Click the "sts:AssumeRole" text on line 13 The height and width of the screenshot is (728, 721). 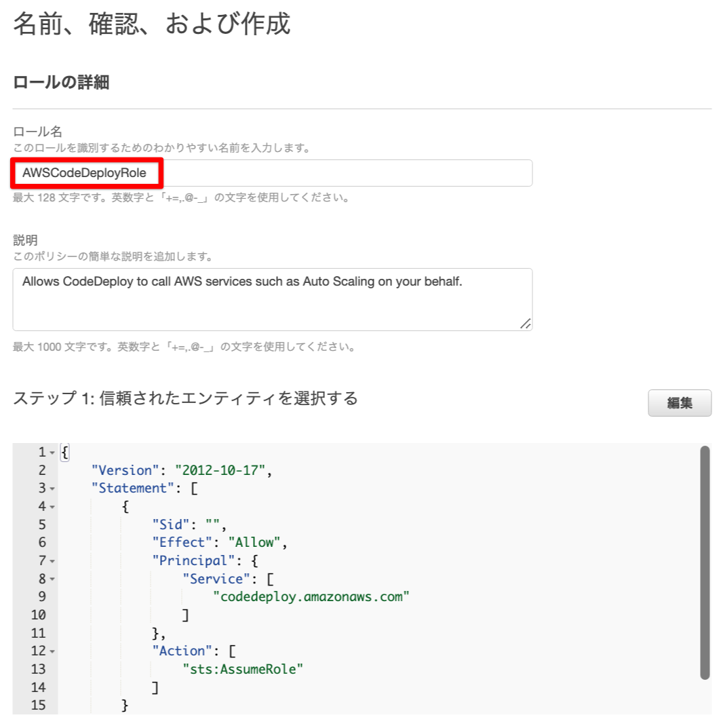click(243, 669)
